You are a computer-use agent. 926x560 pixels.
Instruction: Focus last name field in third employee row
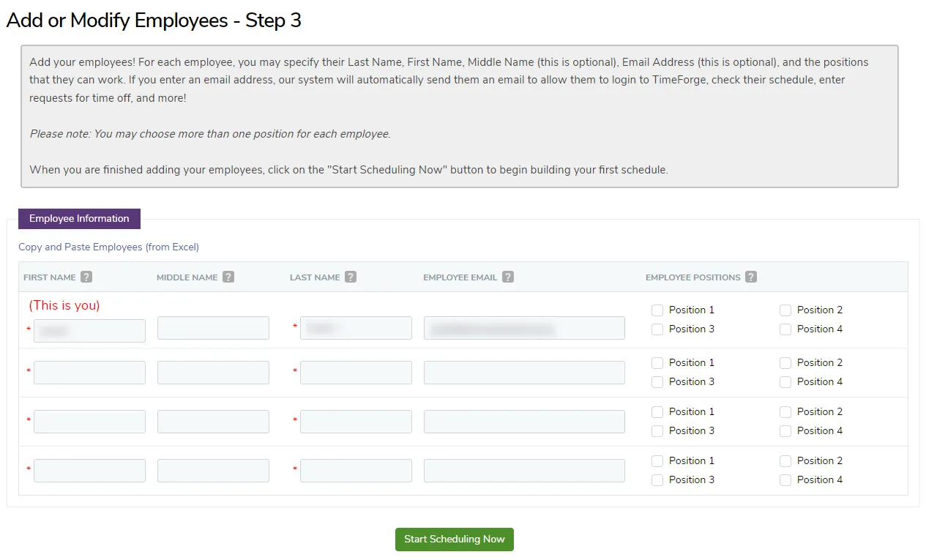356,422
